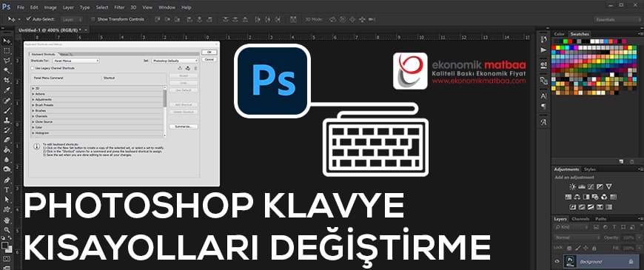Click the Use Default button
The height and width of the screenshot is (270, 644).
183,90
